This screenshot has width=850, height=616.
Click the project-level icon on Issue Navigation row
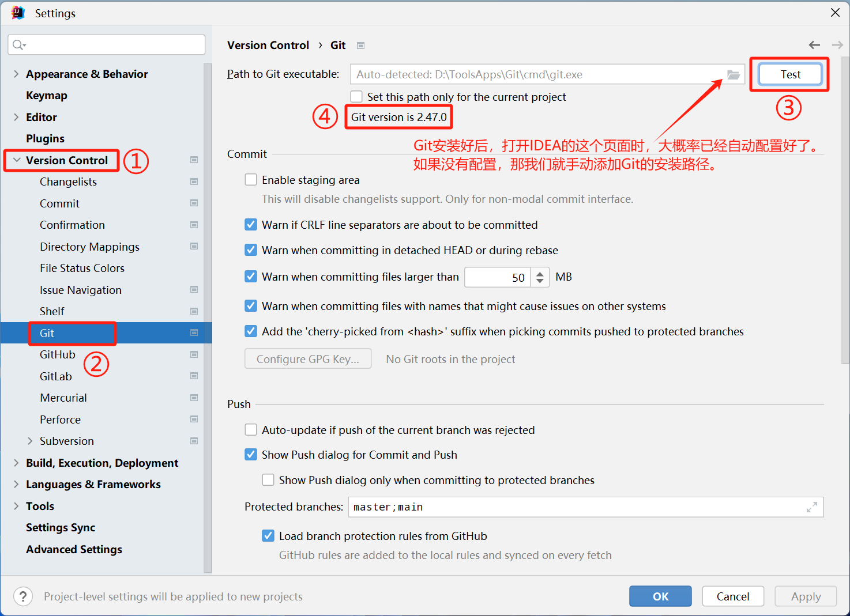point(194,290)
